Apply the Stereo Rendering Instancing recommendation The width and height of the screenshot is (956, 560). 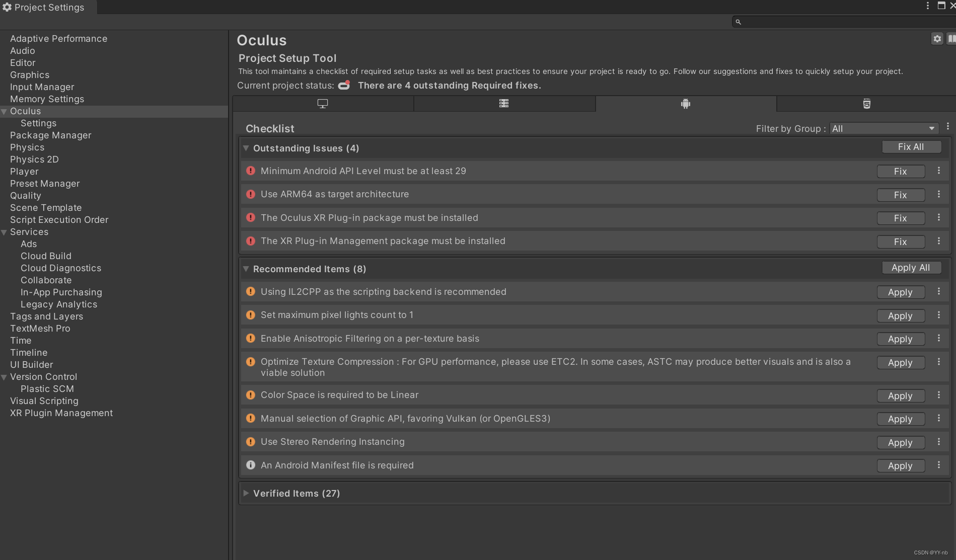click(901, 443)
